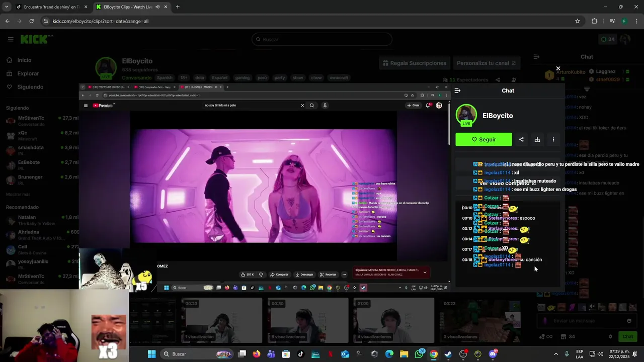Mute the Kick tab audio icon
Viewport: 644px width, 362px height.
(x=157, y=7)
